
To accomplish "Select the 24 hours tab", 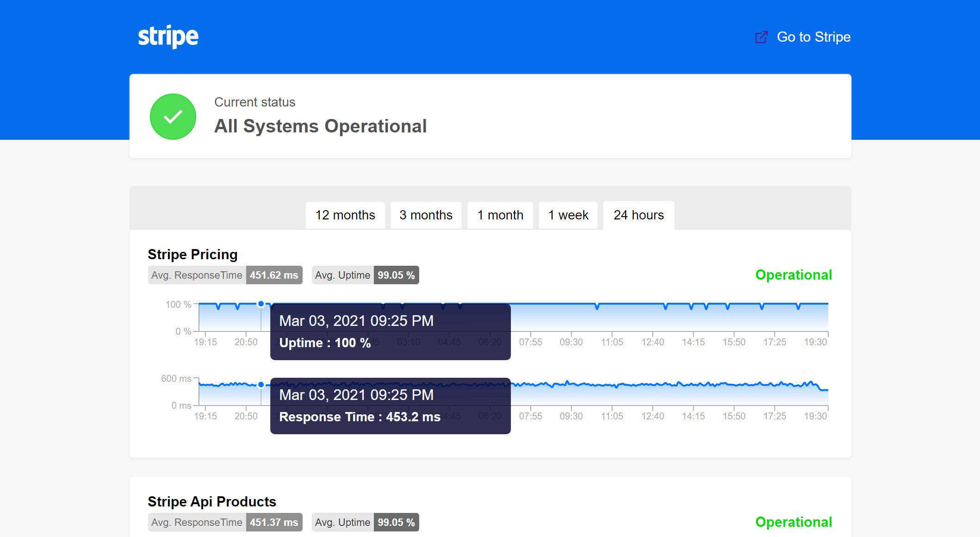I will pos(639,215).
